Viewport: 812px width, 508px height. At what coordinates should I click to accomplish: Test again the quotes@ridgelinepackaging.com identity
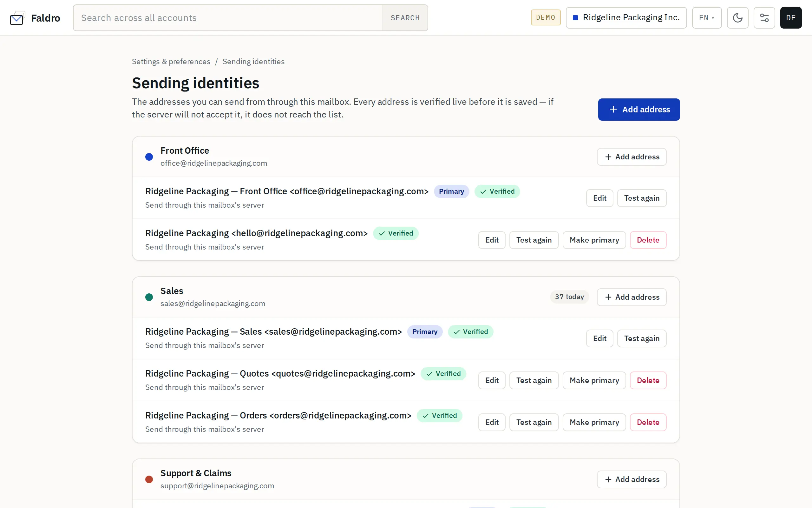(534, 380)
